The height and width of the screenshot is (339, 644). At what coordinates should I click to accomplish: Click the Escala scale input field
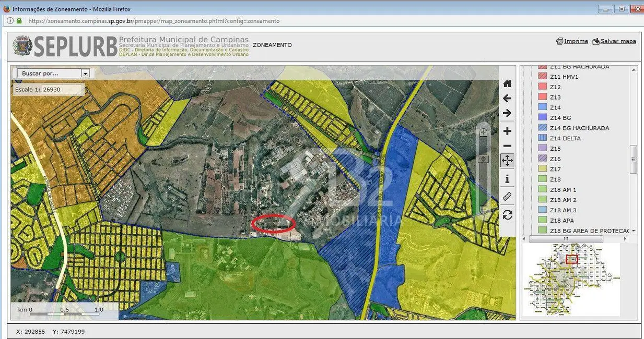pos(62,90)
